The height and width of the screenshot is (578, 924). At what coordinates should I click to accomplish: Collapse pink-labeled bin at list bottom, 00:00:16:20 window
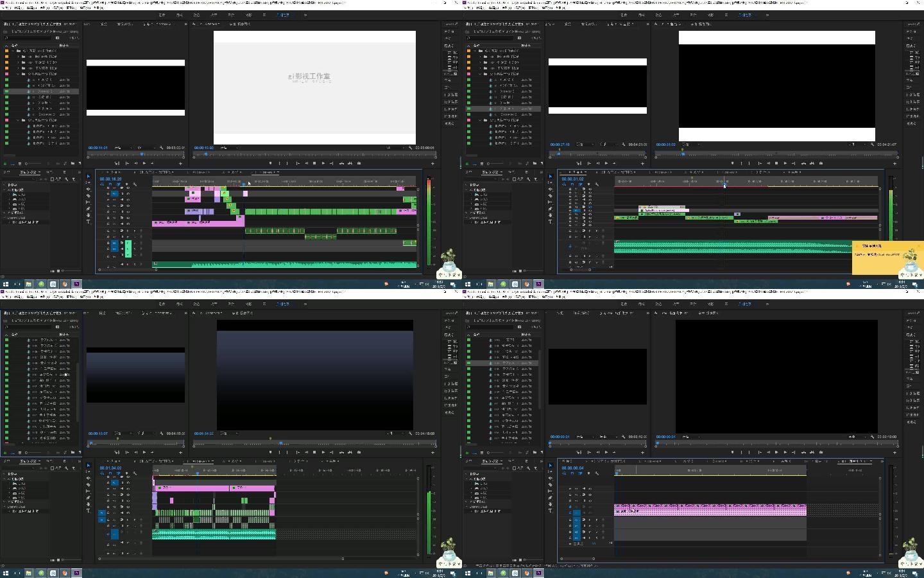pos(18,120)
